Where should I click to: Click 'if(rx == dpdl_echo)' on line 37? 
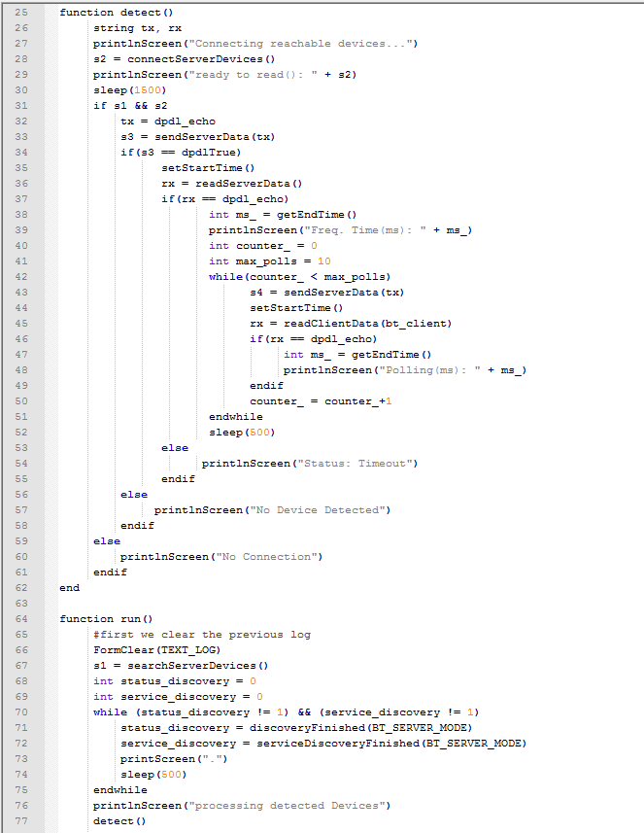[224, 199]
